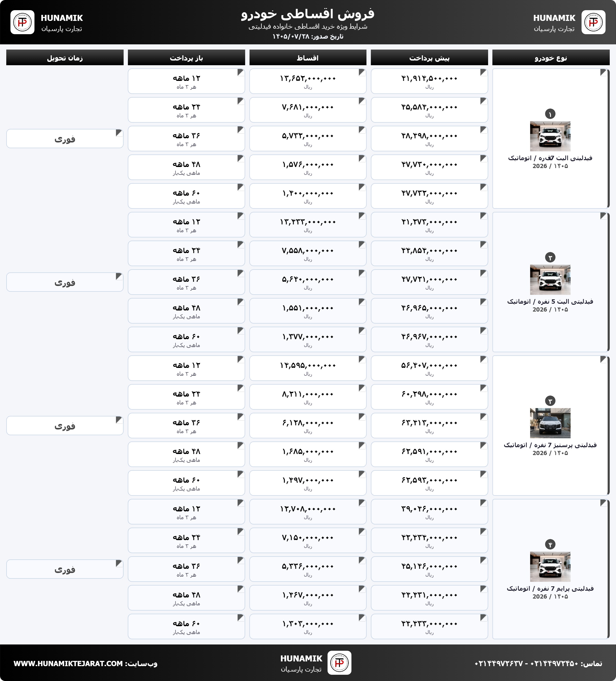This screenshot has width=616, height=681.
Task: Open the Fidelity Elite 7-seater car photo
Action: (550, 136)
